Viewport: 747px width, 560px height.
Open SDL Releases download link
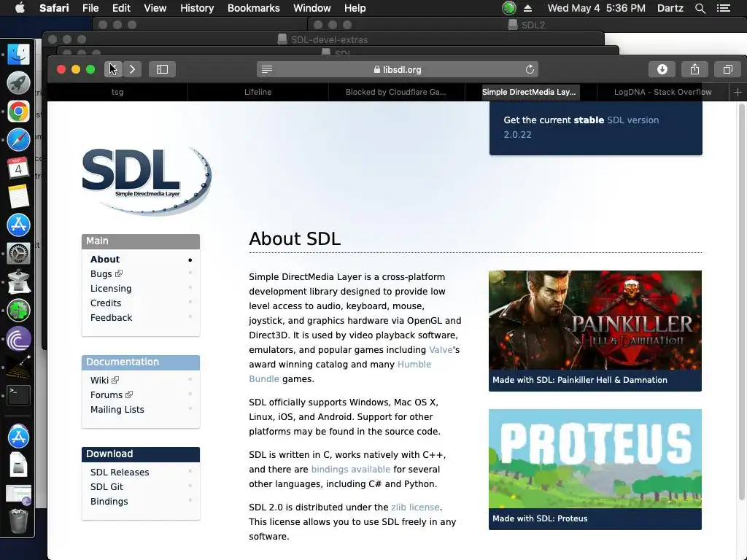(x=120, y=472)
